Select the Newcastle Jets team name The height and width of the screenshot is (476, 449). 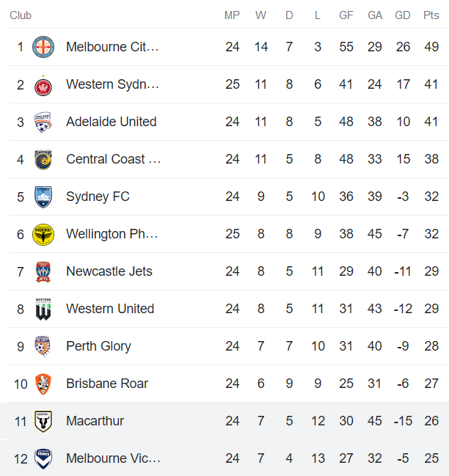[109, 271]
